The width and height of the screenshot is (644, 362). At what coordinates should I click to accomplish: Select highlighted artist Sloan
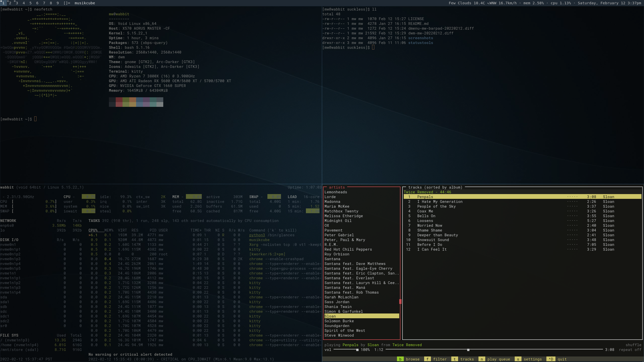(x=361, y=316)
